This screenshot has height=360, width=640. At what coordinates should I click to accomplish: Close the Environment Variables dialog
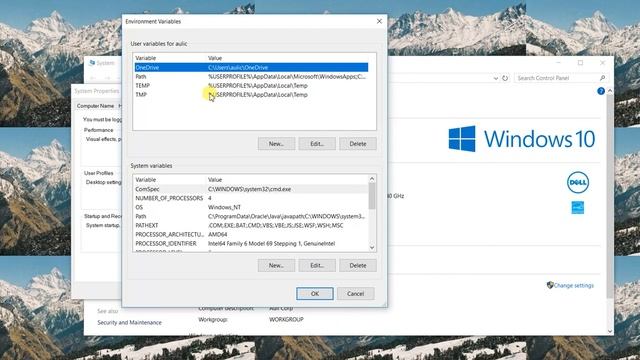click(379, 21)
